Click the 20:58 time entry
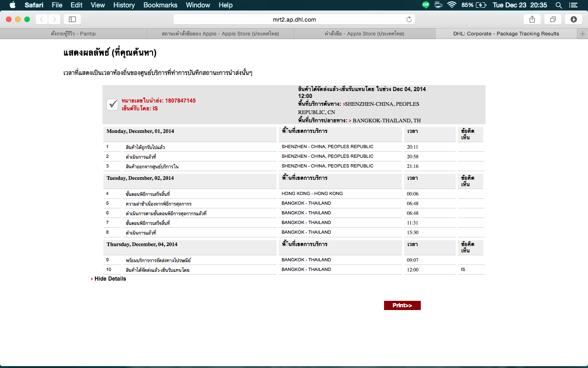Screen dimensions: 588x368 tap(413, 157)
